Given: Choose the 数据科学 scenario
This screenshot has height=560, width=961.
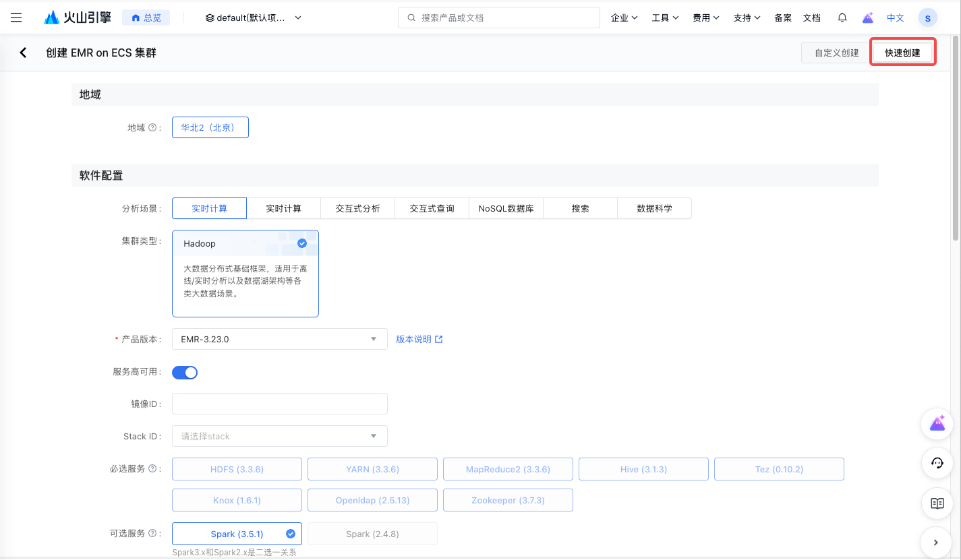Looking at the screenshot, I should (655, 208).
